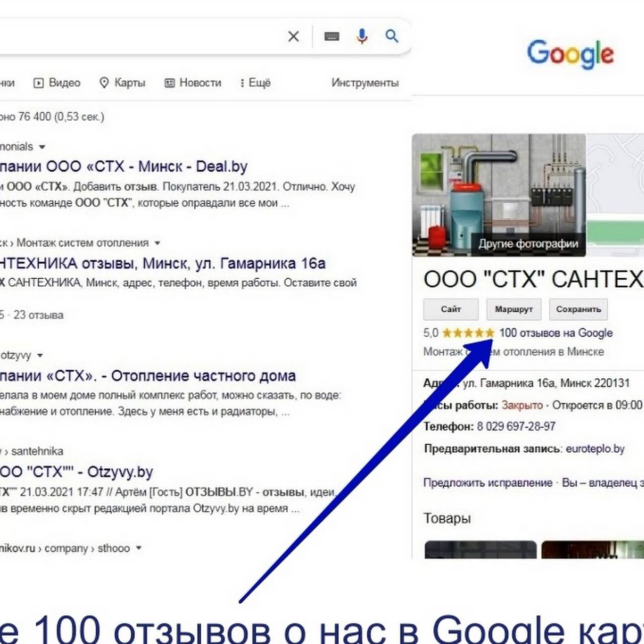Clear the search box with the X icon
The height and width of the screenshot is (644, 644).
[x=293, y=36]
